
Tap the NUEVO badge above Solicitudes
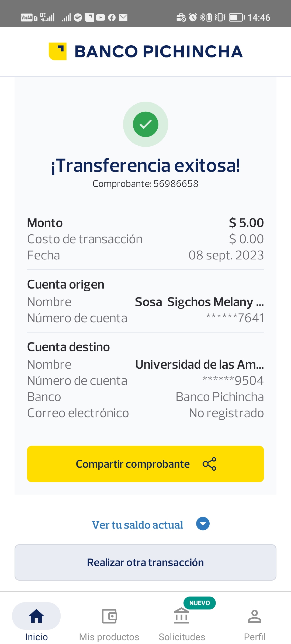[199, 603]
